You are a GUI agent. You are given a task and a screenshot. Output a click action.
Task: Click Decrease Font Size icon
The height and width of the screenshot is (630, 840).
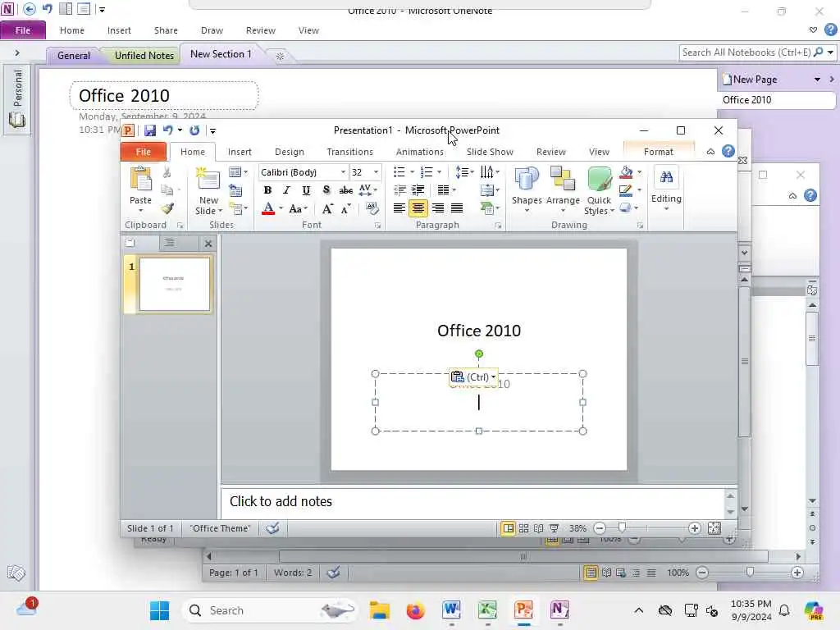[346, 209]
